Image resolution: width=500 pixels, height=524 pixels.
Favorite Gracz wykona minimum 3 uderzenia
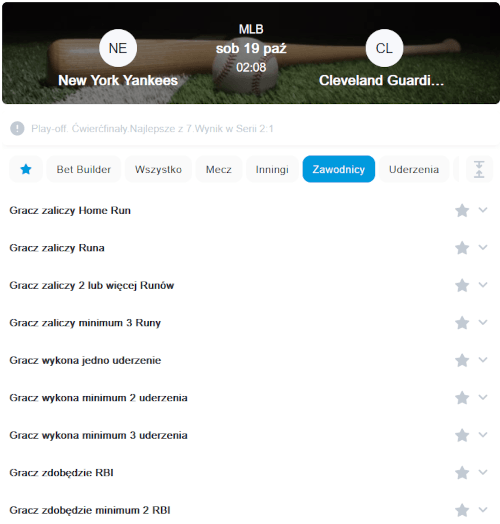pos(462,435)
